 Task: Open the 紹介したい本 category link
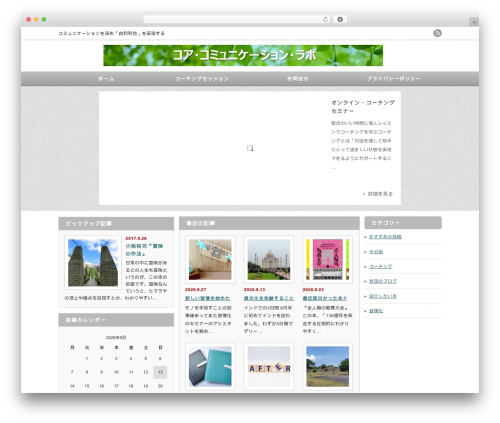(383, 296)
